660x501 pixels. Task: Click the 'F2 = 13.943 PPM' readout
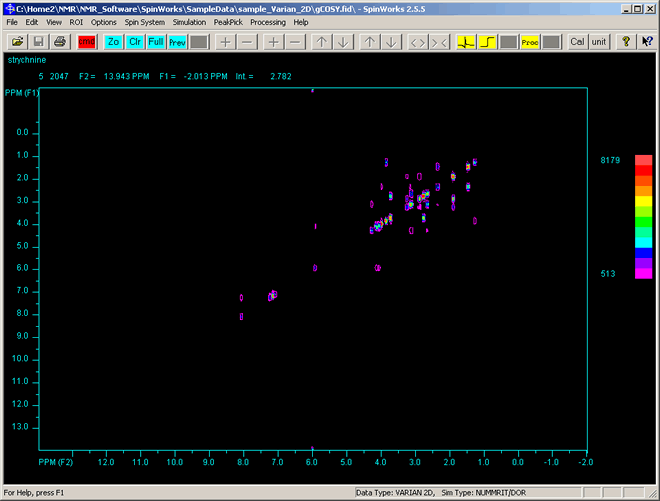(x=114, y=77)
